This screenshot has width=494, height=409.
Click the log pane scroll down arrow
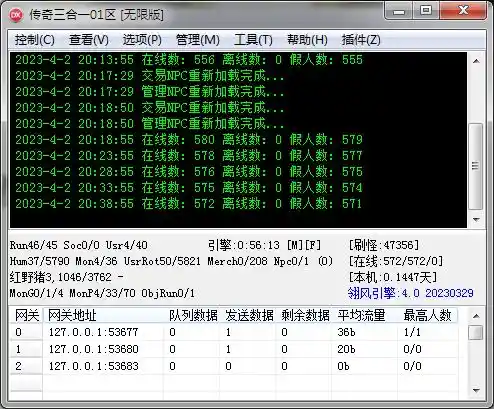476,219
